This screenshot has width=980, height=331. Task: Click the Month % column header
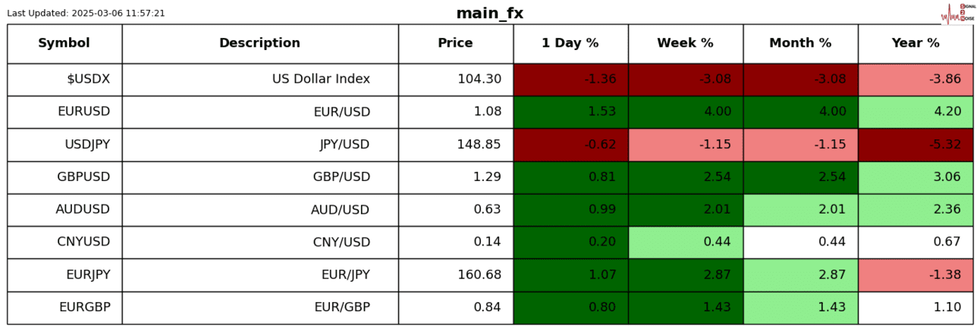pos(800,43)
